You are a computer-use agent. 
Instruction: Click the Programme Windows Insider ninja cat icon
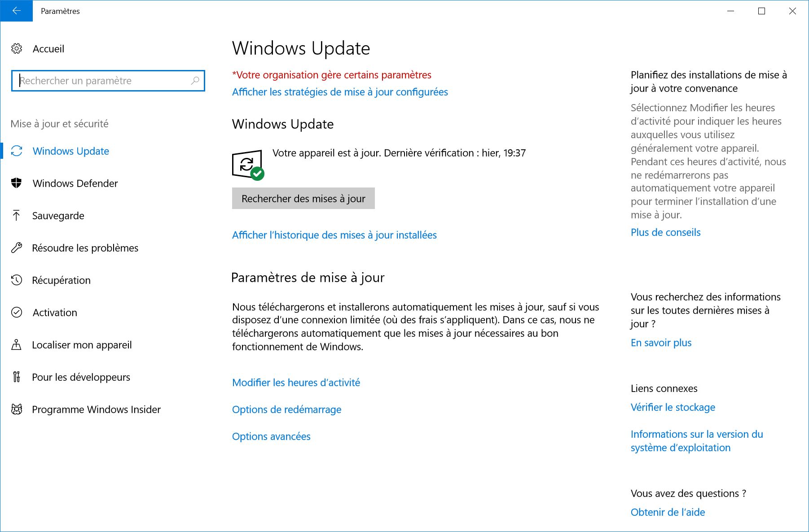point(17,409)
